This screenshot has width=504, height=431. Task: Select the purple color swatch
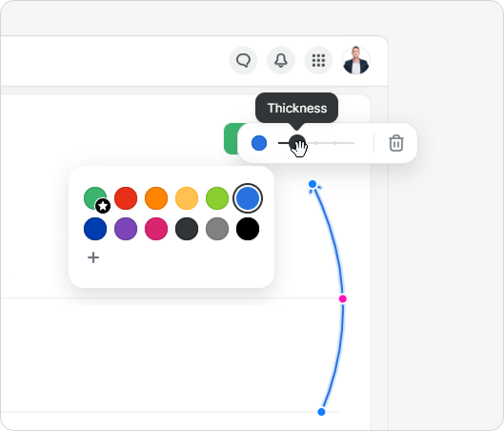tap(126, 229)
